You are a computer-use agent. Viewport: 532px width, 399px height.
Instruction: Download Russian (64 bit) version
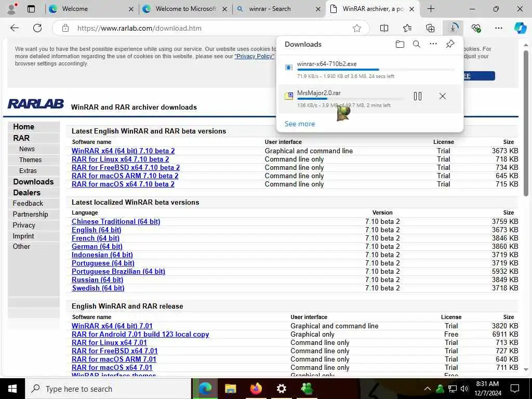click(97, 280)
